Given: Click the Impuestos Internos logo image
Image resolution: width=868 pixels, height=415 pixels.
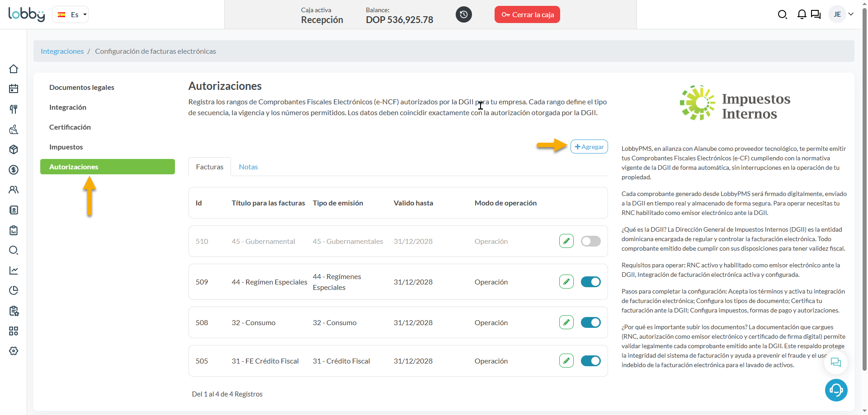Looking at the screenshot, I should point(735,103).
